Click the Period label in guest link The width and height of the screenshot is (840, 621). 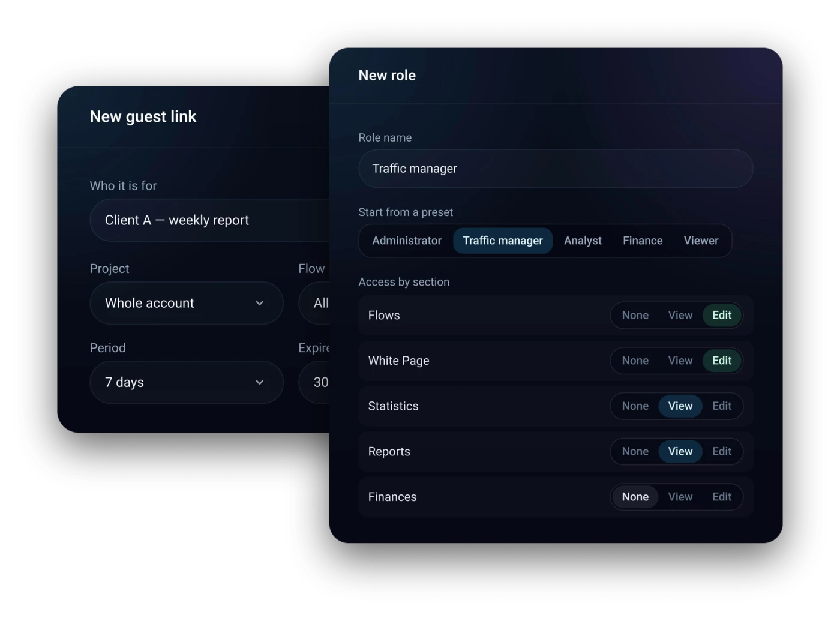[107, 348]
